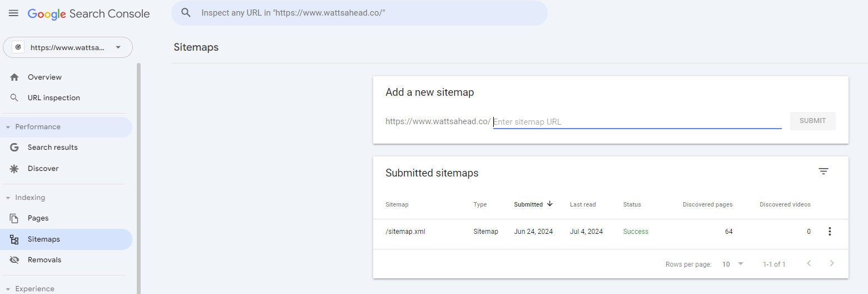Click the Inspect any URL search field
Image resolution: width=868 pixels, height=294 pixels.
359,13
